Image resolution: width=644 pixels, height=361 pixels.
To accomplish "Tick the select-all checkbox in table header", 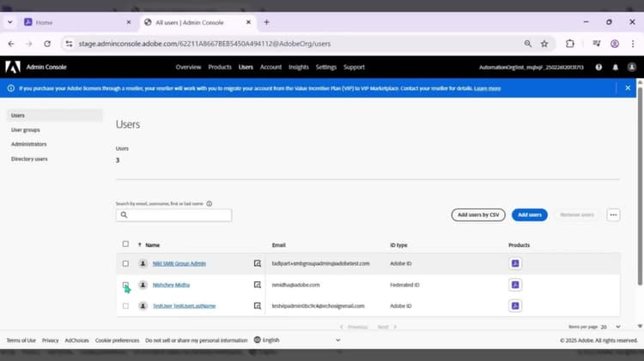I will click(x=125, y=244).
